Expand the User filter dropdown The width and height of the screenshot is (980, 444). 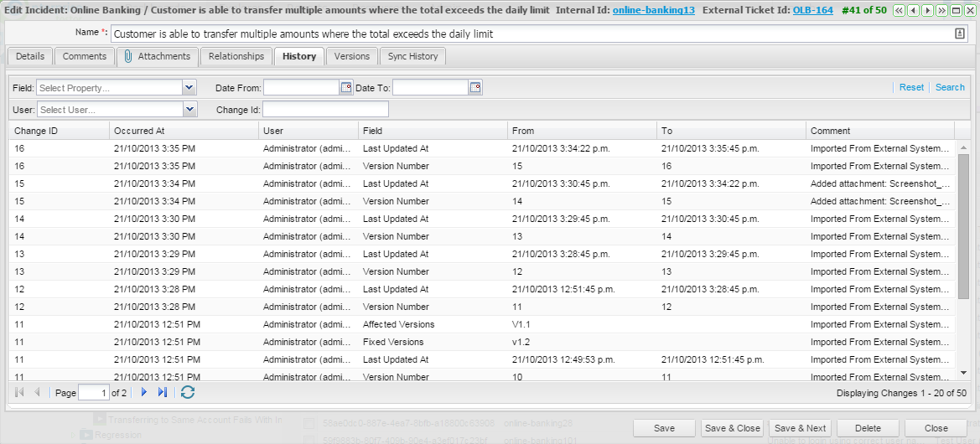click(189, 109)
